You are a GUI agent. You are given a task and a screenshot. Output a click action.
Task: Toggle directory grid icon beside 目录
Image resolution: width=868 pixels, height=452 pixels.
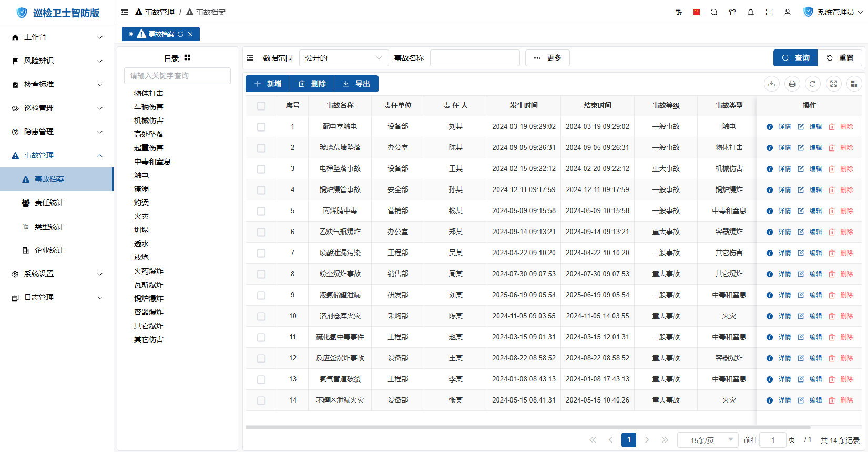coord(187,58)
